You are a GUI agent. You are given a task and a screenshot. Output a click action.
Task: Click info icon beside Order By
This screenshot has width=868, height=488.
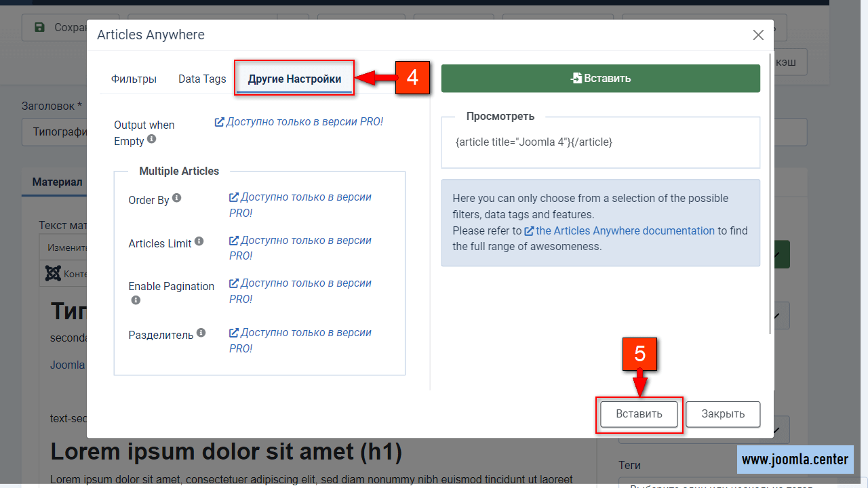177,198
